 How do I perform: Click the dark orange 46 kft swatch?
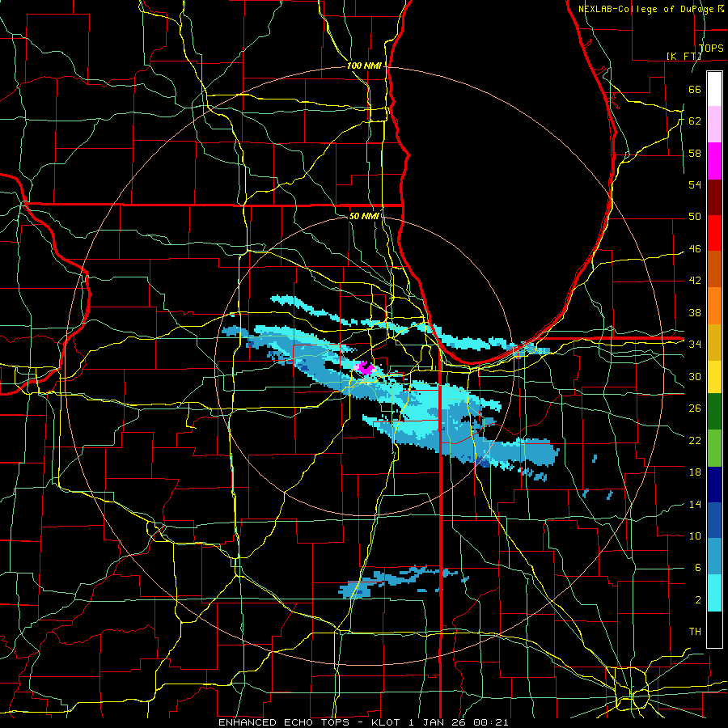click(714, 269)
